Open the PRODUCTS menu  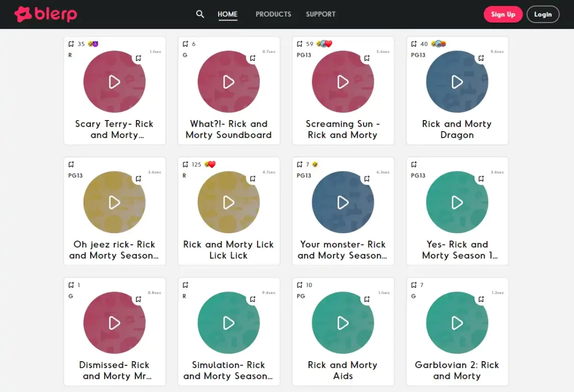click(273, 14)
